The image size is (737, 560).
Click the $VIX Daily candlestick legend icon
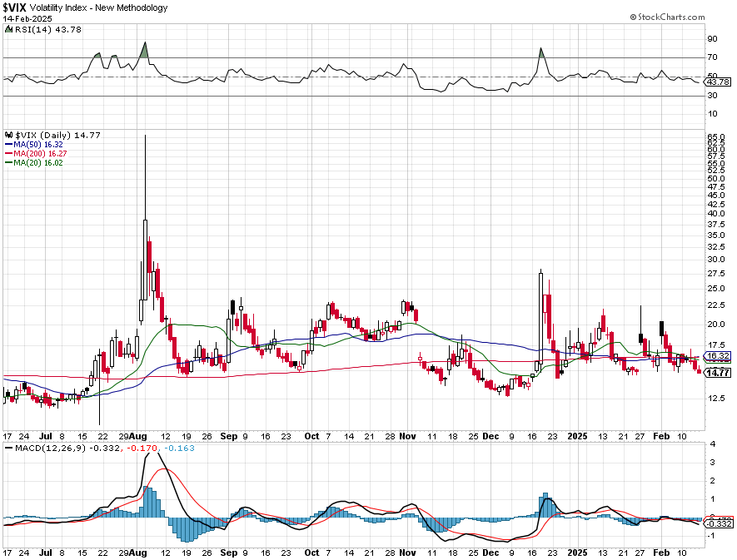pyautogui.click(x=8, y=136)
